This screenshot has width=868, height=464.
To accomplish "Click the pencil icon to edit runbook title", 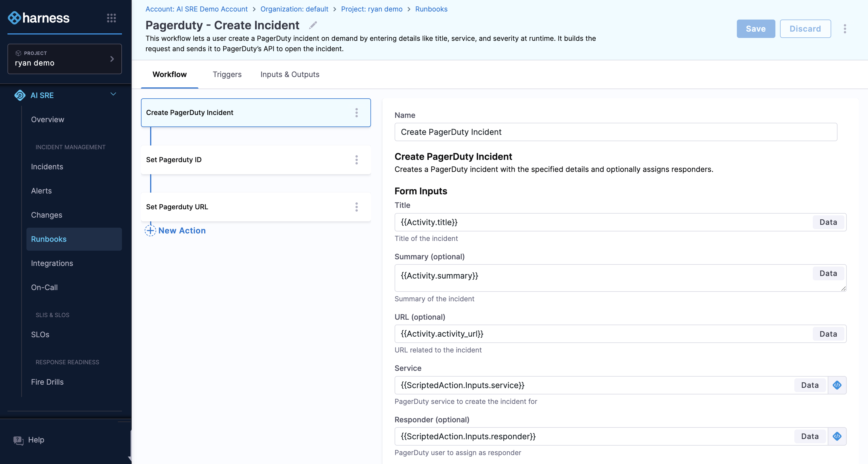I will pyautogui.click(x=313, y=25).
